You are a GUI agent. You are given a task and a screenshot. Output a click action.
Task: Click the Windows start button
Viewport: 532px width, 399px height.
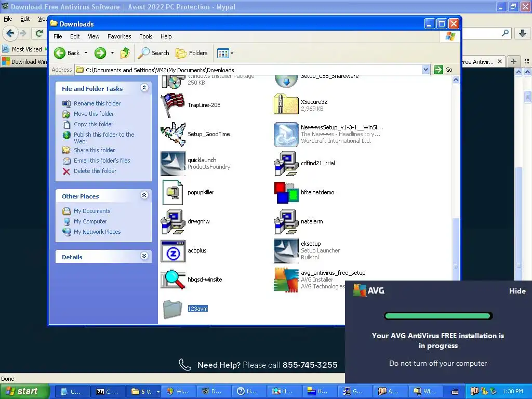(24, 392)
